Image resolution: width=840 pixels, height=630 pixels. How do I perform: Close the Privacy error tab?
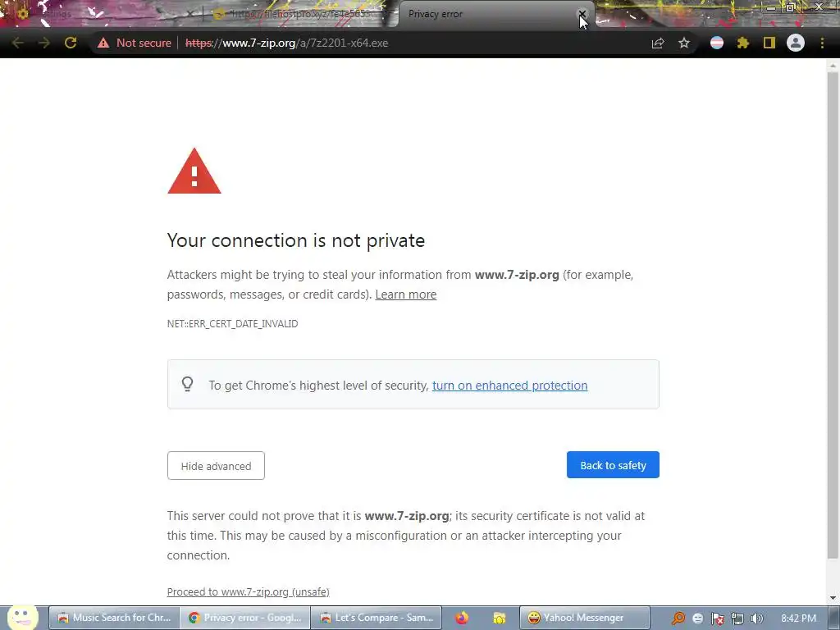582,14
